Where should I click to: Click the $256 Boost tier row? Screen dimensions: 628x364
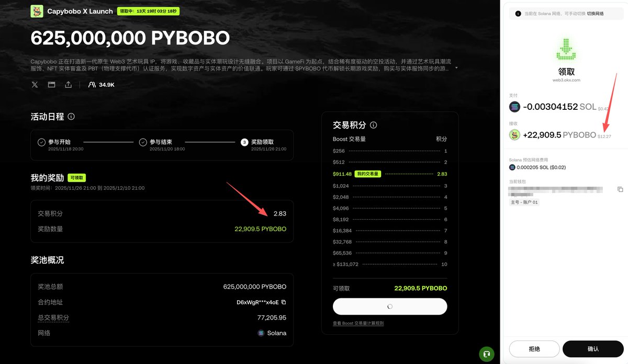390,151
